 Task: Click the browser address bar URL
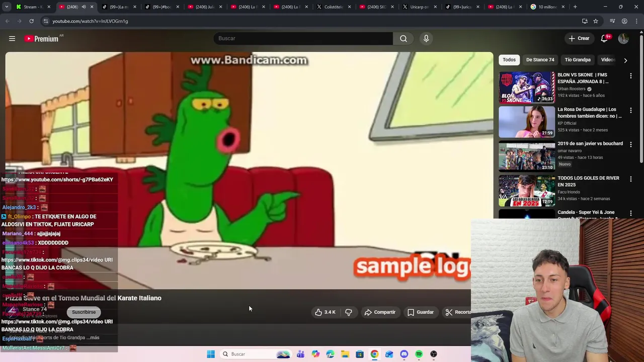click(x=90, y=21)
